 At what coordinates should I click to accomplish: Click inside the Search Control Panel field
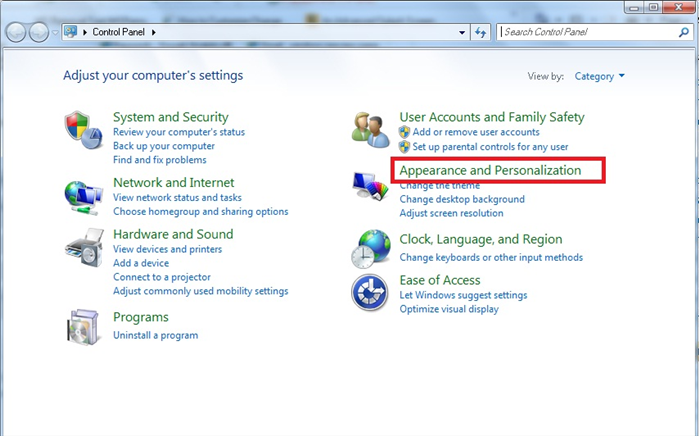tap(585, 32)
